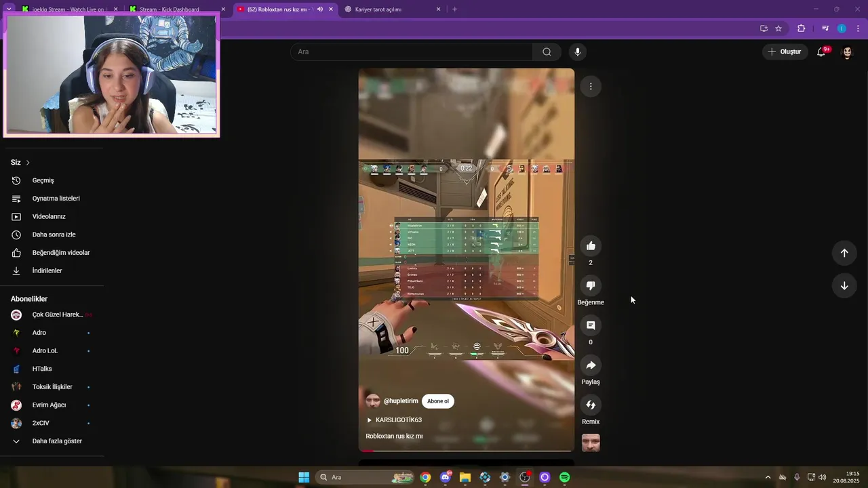Open File Explorer from the taskbar
The height and width of the screenshot is (488, 868).
(465, 477)
